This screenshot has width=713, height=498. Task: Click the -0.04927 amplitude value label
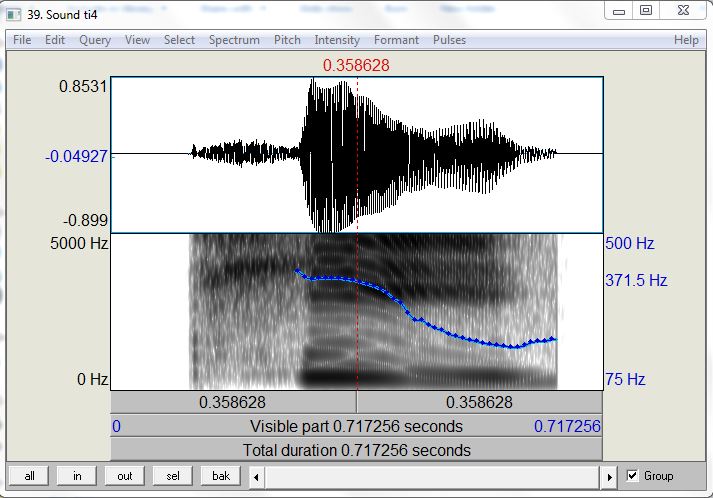(76, 156)
